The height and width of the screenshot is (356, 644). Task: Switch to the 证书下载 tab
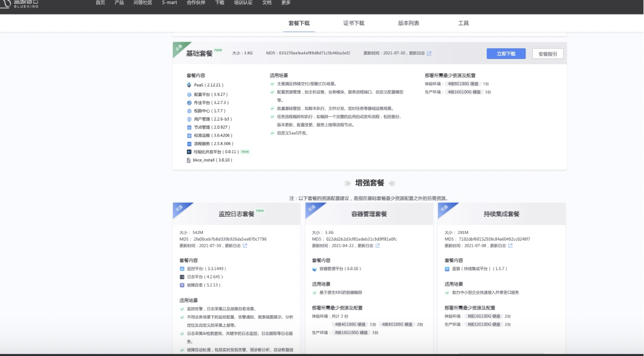coord(354,23)
